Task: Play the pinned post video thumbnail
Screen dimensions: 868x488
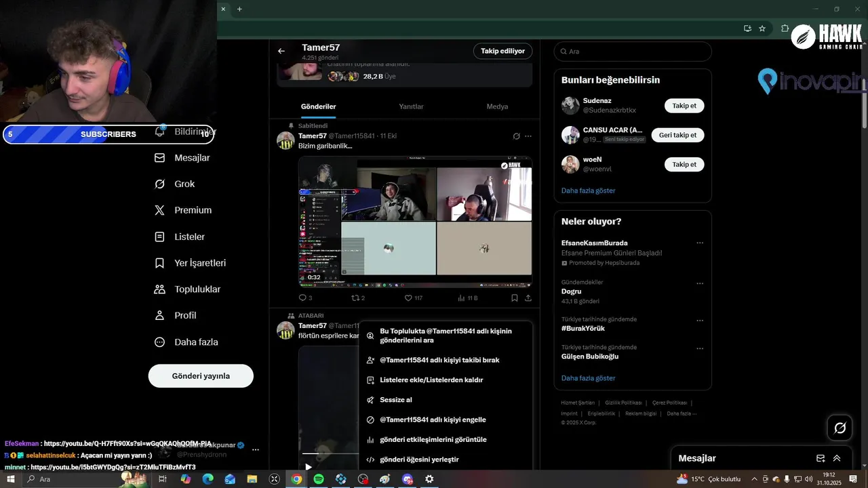Action: click(x=415, y=222)
